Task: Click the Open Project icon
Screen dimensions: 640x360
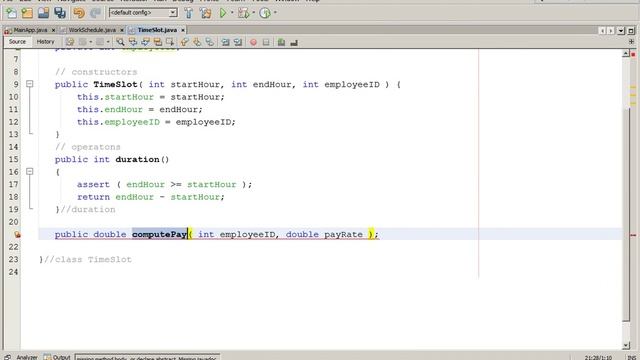Action: coord(43,13)
